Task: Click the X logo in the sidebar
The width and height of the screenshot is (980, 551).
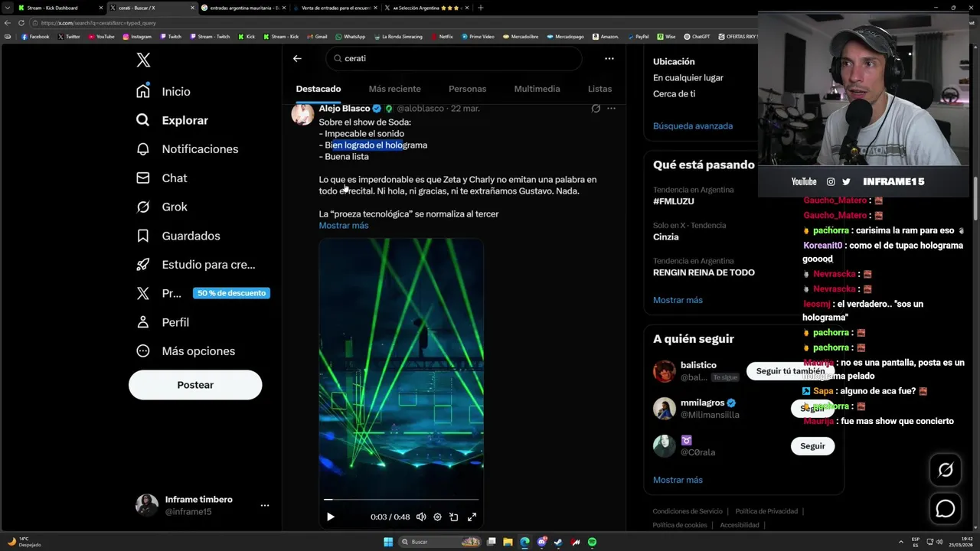Action: click(143, 60)
